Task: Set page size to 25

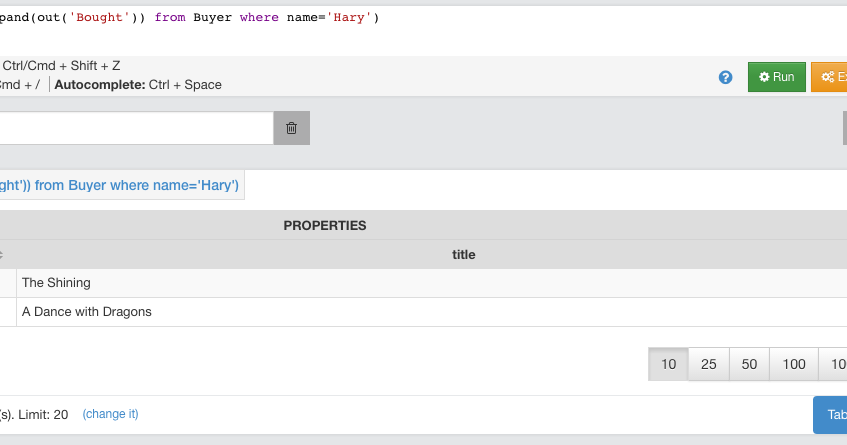Action: 709,364
